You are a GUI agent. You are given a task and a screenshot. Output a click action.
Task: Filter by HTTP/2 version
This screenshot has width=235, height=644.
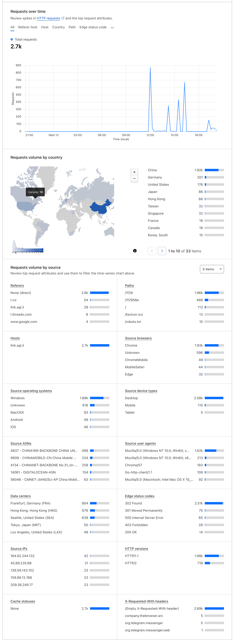click(x=174, y=563)
